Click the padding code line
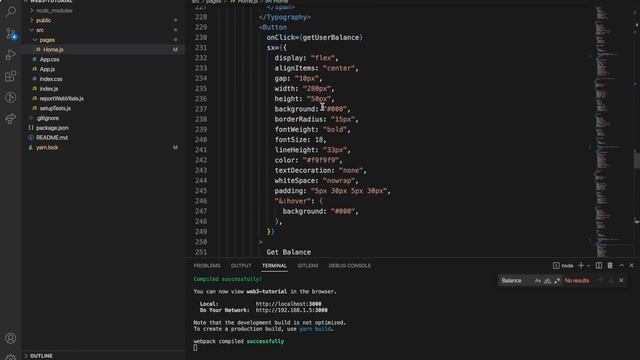This screenshot has height=360, width=640. [333, 191]
